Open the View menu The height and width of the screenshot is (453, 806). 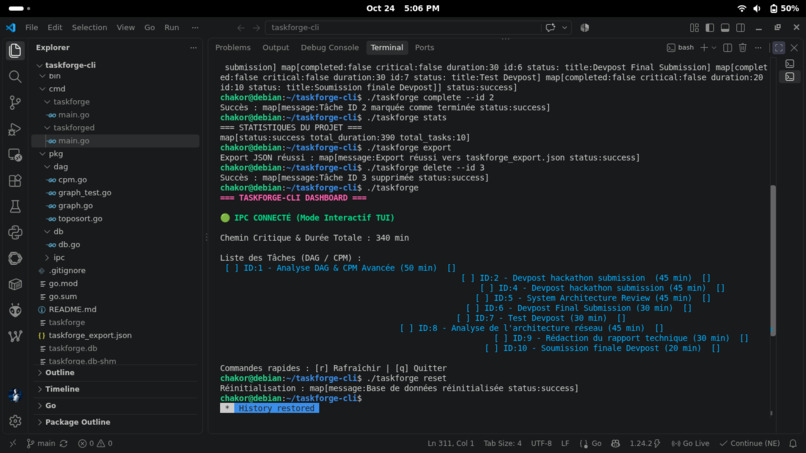point(125,28)
